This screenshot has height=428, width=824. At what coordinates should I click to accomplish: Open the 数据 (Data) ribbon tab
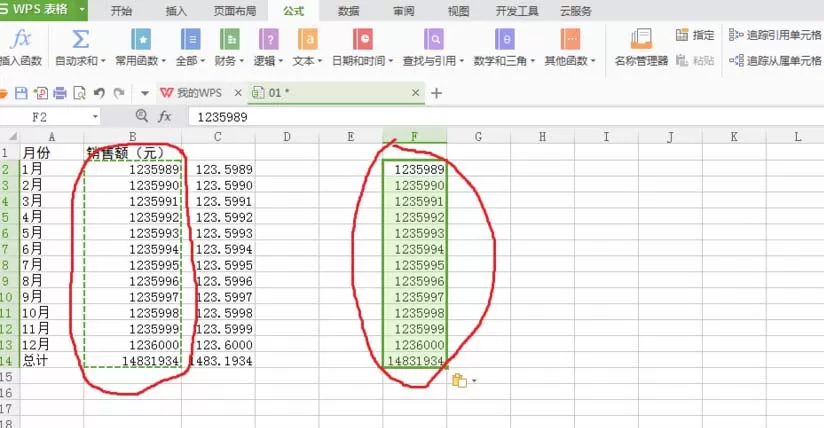pos(348,11)
